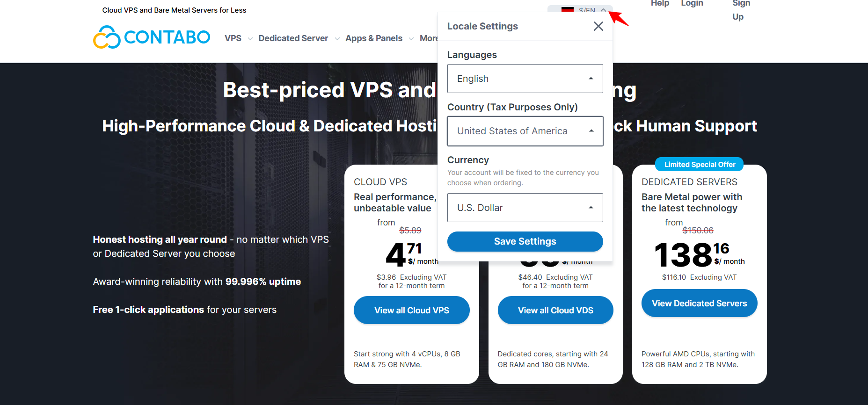The width and height of the screenshot is (868, 405).
Task: Click the Contabo cloud logo
Action: coord(152,37)
